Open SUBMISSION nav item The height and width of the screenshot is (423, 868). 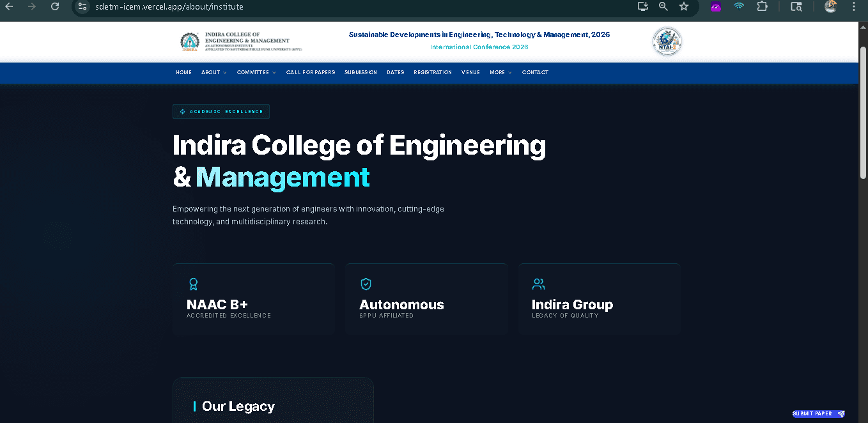[360, 73]
